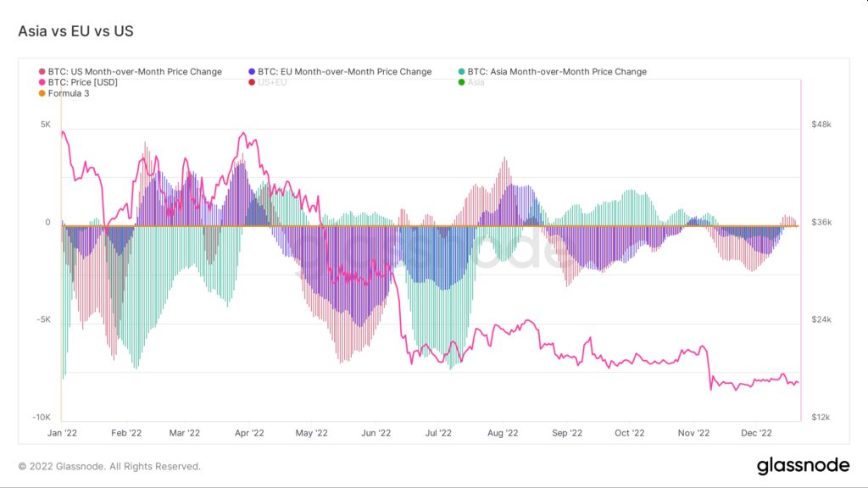
Task: Click the $48k right axis label
Action: 821,125
